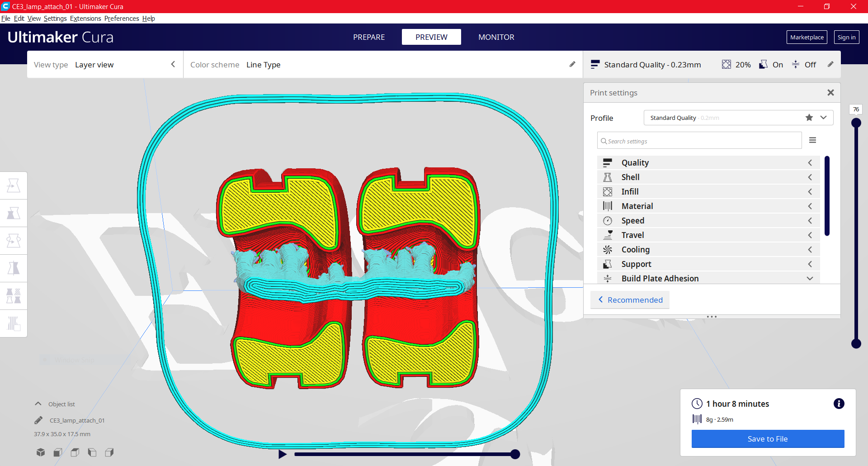Switch to top view icon

tap(75, 452)
